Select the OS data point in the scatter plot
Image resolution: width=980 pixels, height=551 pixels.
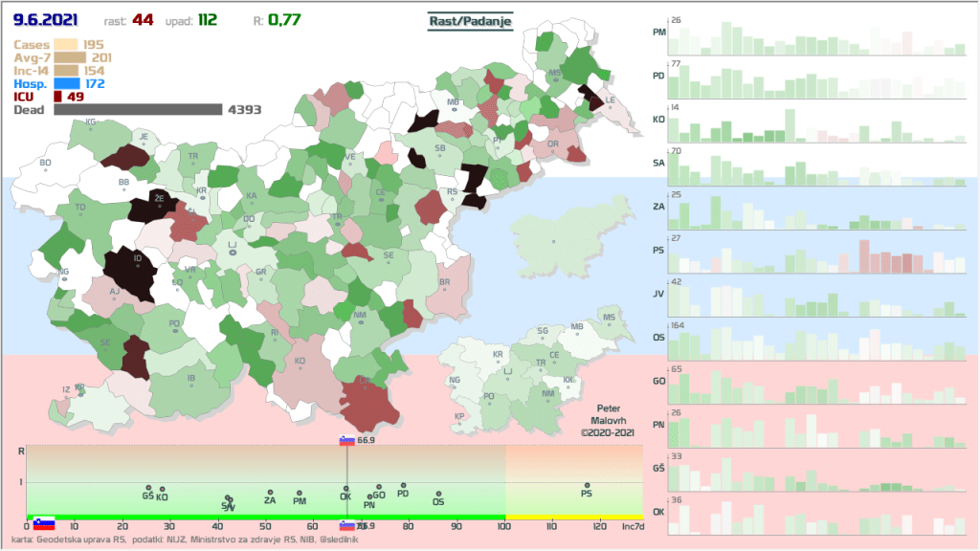click(438, 494)
